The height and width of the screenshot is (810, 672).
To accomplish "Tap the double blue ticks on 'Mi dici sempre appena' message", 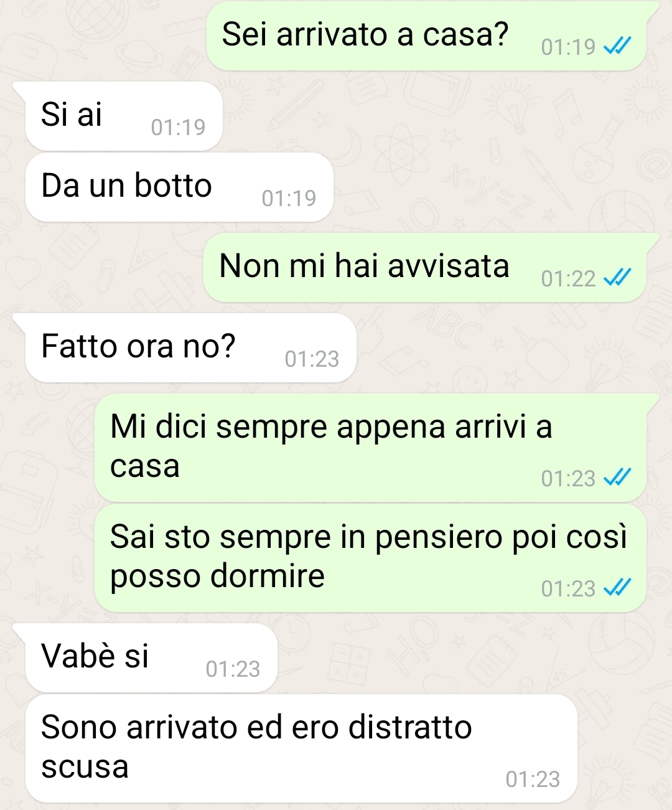I will (618, 478).
